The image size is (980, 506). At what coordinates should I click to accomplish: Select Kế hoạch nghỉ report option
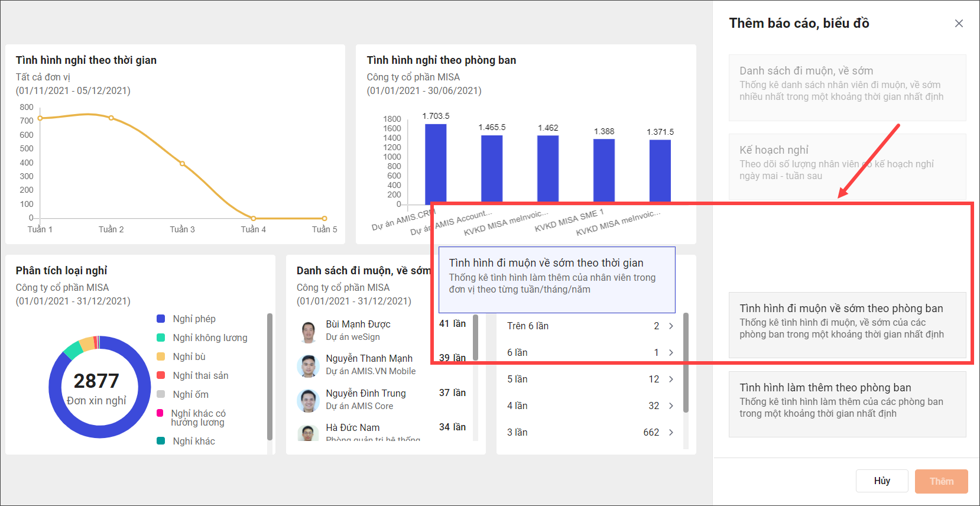coord(848,167)
